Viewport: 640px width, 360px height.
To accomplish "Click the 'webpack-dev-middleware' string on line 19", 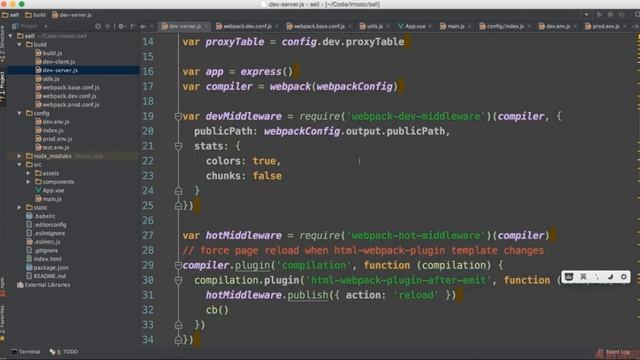I will tap(416, 116).
